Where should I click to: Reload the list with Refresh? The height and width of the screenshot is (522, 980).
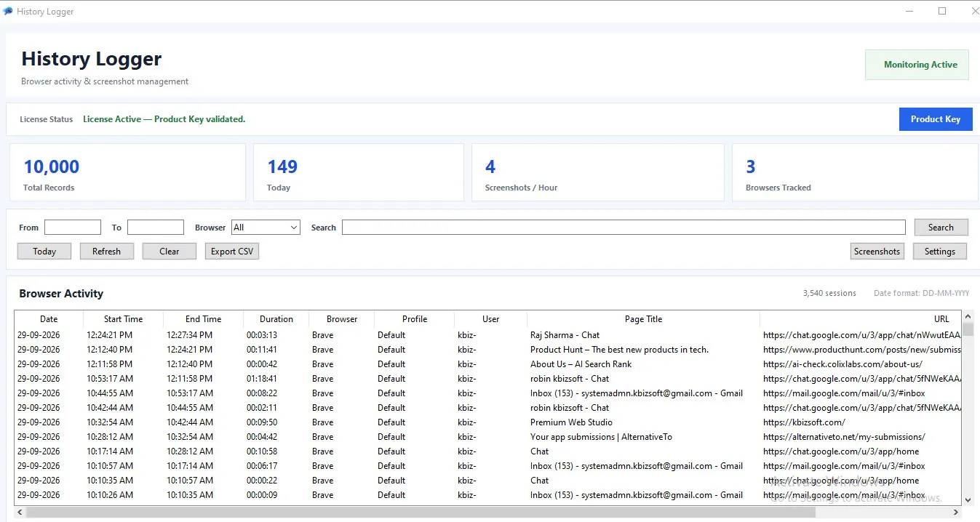106,252
